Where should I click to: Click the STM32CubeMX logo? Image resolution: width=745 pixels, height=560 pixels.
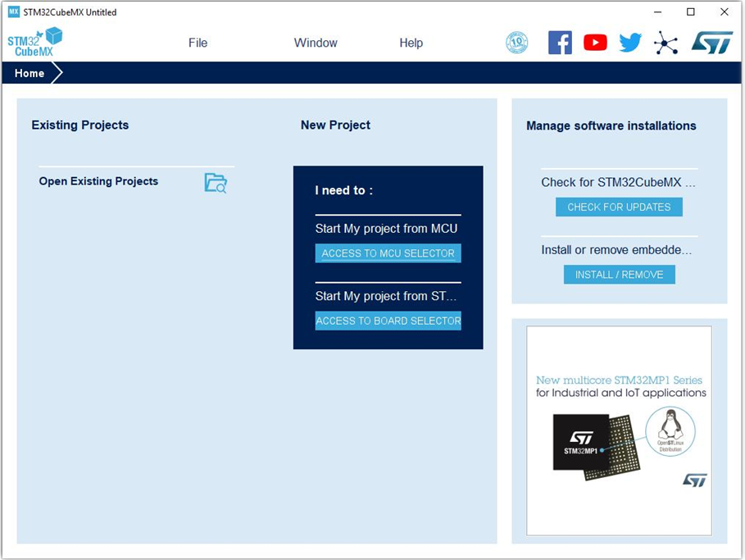pyautogui.click(x=34, y=43)
